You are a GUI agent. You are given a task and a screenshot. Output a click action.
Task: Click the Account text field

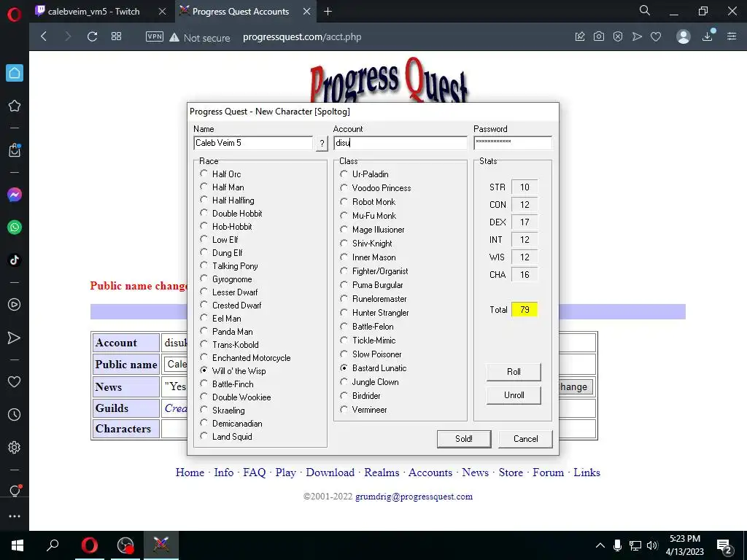[x=400, y=143]
